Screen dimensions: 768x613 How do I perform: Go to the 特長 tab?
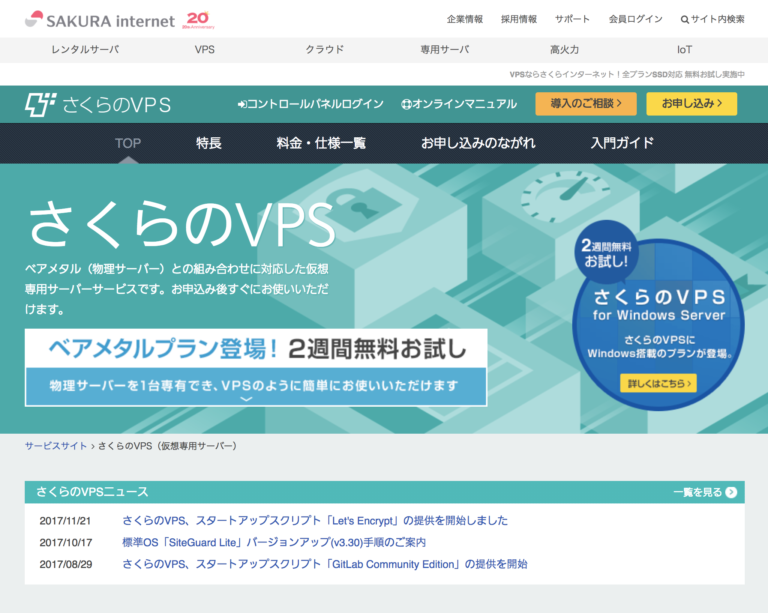pyautogui.click(x=209, y=143)
